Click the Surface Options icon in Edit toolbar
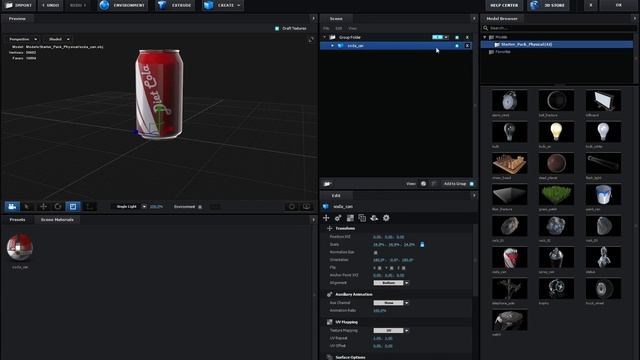Image resolution: width=640 pixels, height=360 pixels. click(362, 218)
